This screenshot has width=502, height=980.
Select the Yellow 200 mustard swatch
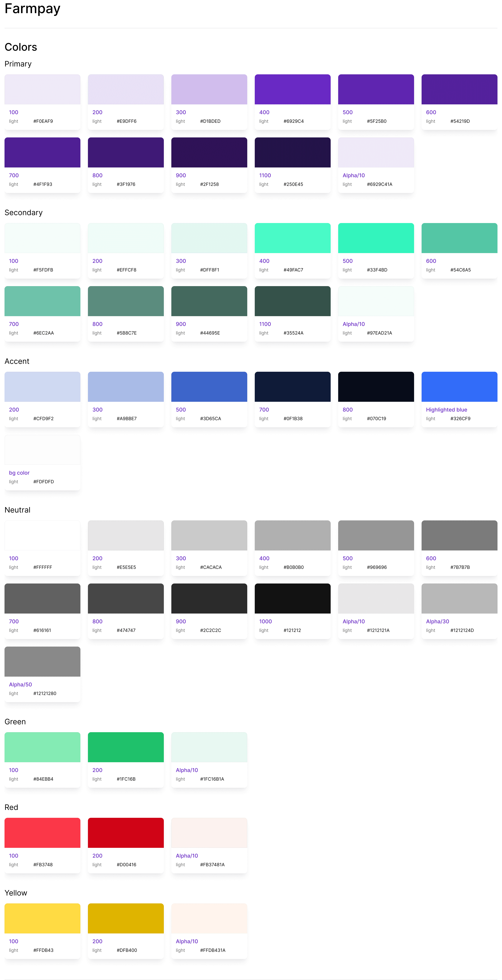(126, 918)
